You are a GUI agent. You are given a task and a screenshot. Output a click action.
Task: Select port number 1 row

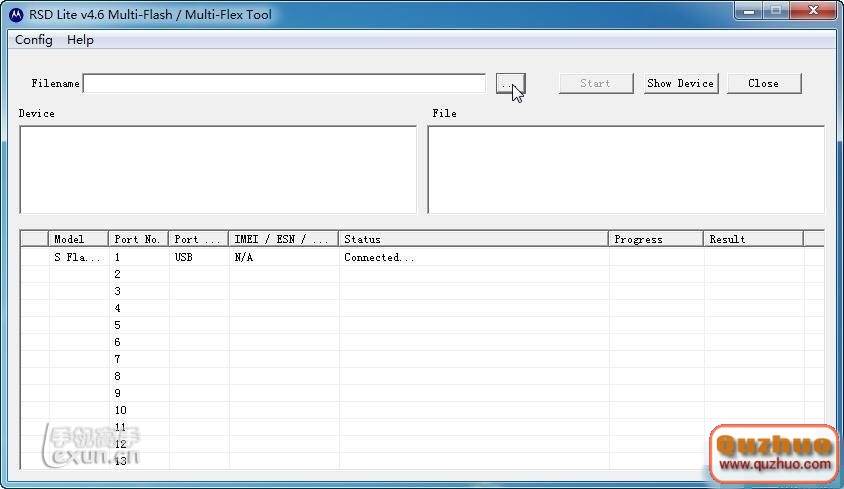click(x=422, y=257)
